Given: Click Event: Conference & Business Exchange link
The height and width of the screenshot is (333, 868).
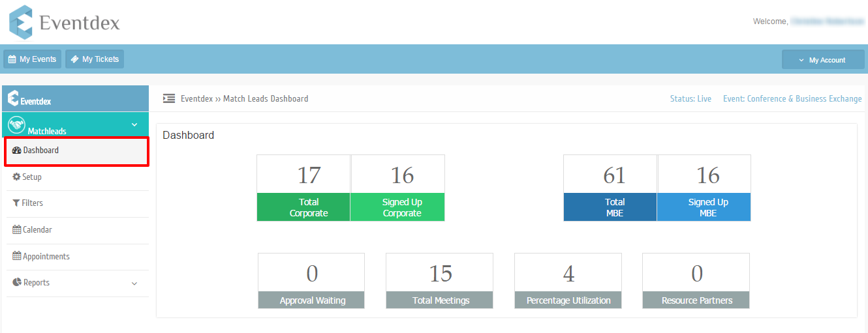Looking at the screenshot, I should (x=792, y=99).
